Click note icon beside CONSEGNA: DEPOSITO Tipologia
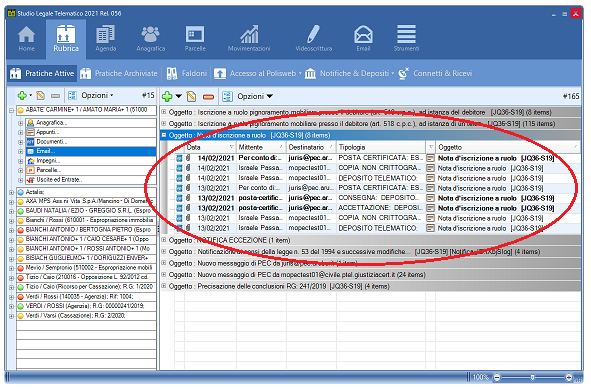This screenshot has height=390, width=591. point(430,198)
